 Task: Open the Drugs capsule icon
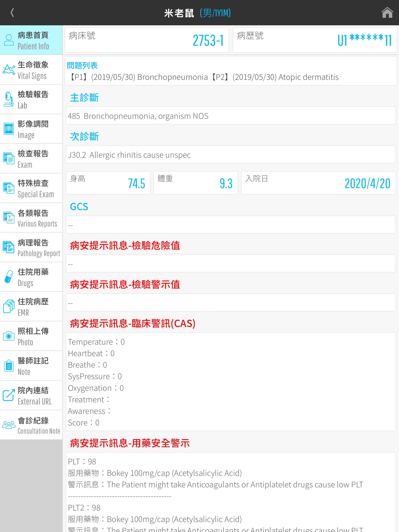click(x=9, y=277)
